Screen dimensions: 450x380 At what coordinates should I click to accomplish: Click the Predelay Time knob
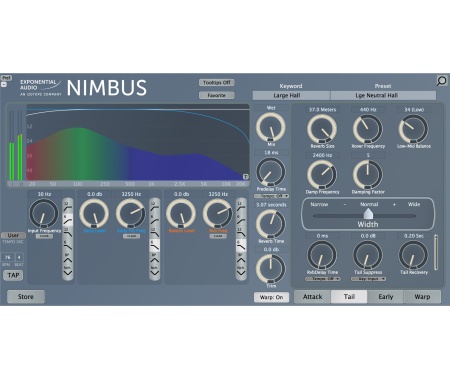(x=271, y=172)
